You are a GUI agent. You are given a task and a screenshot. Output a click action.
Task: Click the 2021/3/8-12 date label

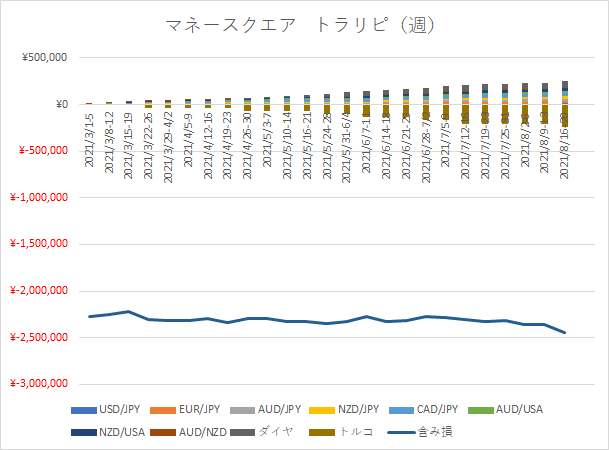coord(109,142)
